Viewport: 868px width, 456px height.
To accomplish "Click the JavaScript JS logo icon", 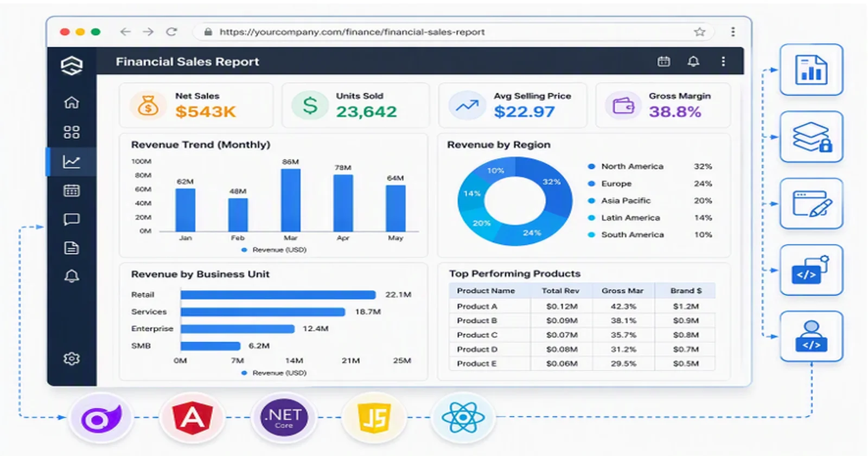I will [374, 418].
